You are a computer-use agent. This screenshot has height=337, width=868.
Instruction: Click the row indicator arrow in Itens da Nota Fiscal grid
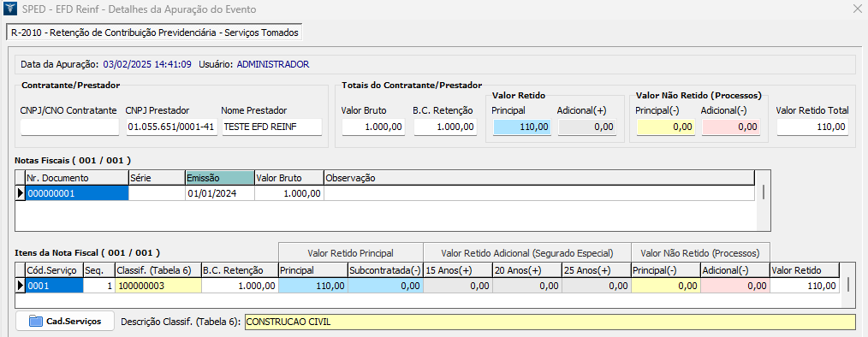21,286
